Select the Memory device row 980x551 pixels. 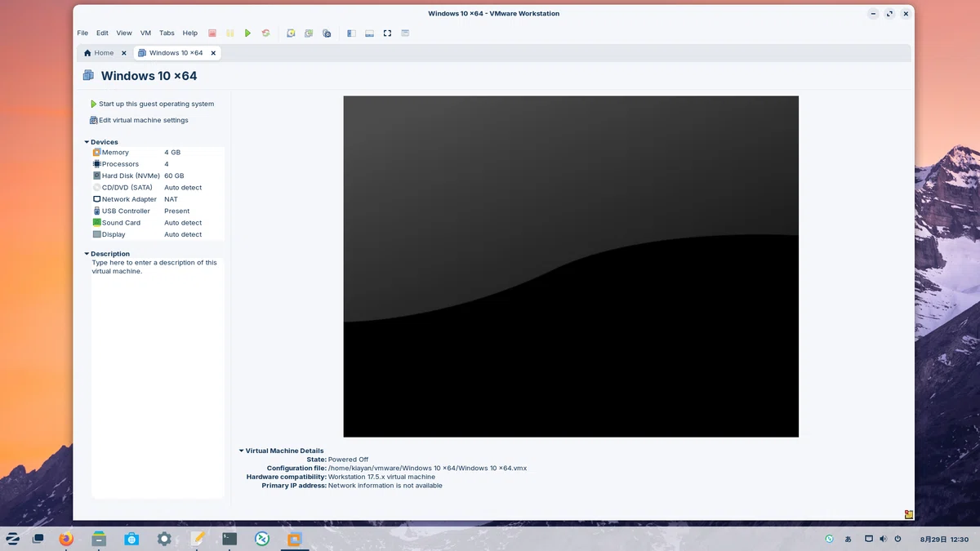[158, 153]
